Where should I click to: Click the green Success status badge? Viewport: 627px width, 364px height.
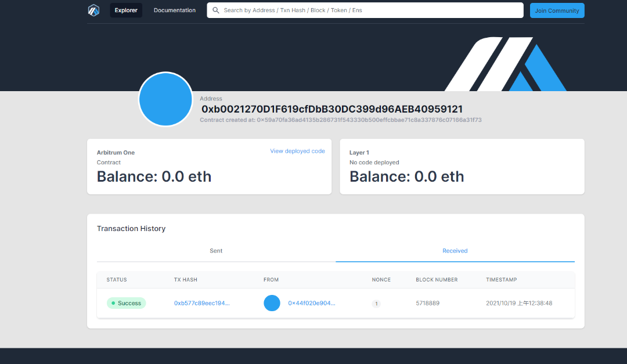point(126,303)
